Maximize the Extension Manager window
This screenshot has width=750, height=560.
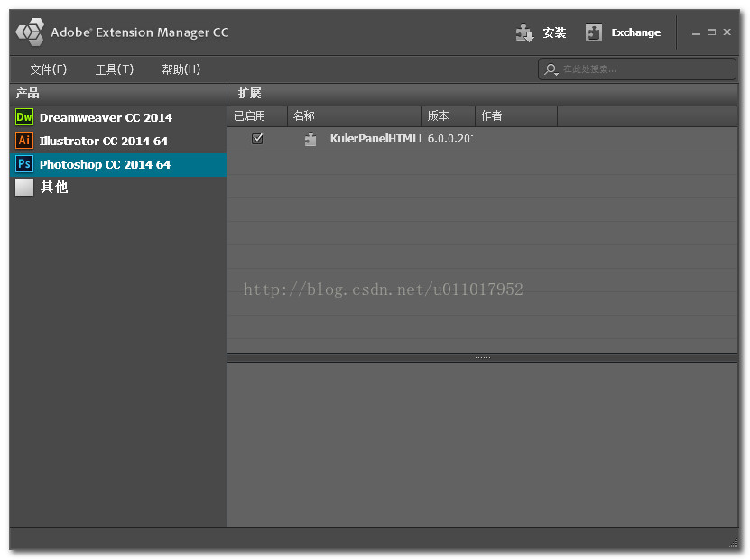point(712,32)
